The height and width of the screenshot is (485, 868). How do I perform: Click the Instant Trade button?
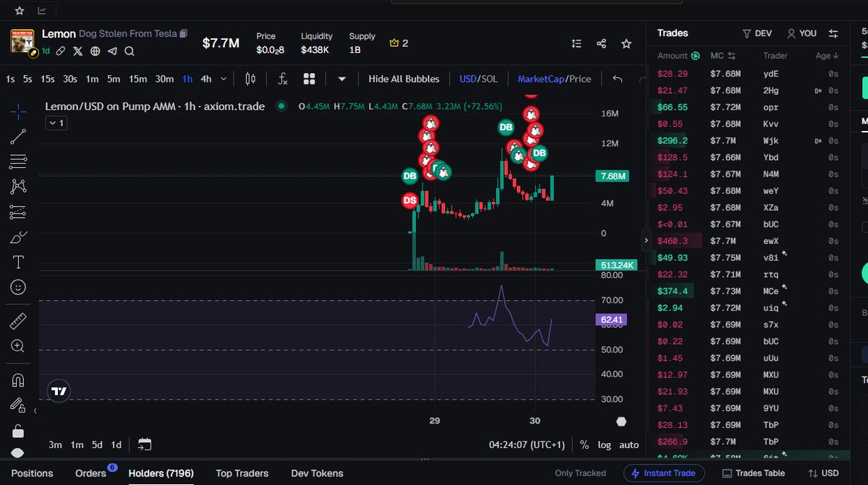coord(664,473)
